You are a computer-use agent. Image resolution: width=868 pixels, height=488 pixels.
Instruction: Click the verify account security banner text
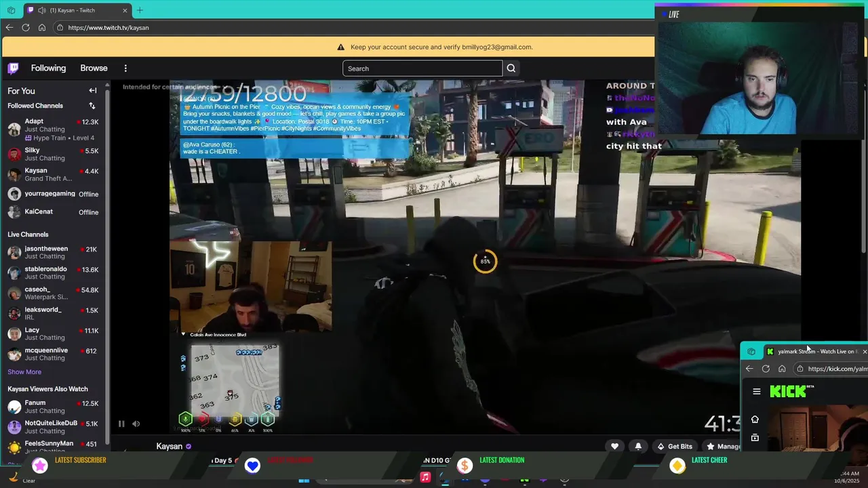(x=441, y=47)
